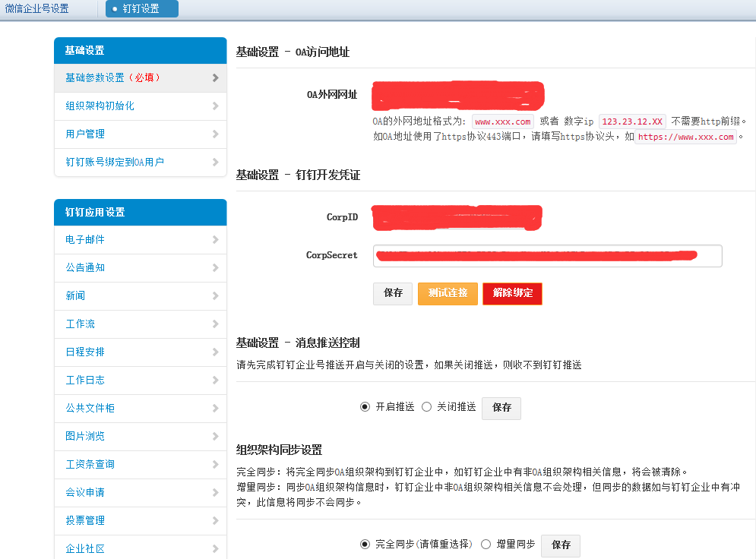756x559 pixels.
Task: Open 新闻 app settings
Action: coord(141,295)
